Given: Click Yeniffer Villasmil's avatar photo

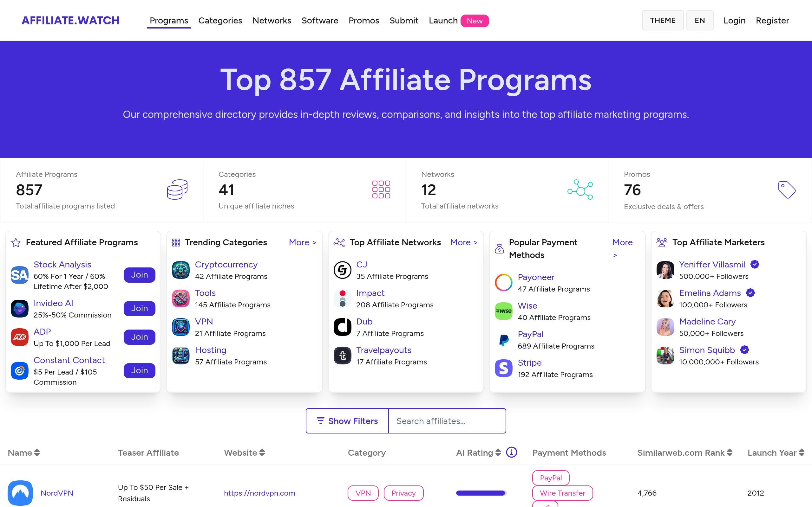Looking at the screenshot, I should pyautogui.click(x=665, y=270).
